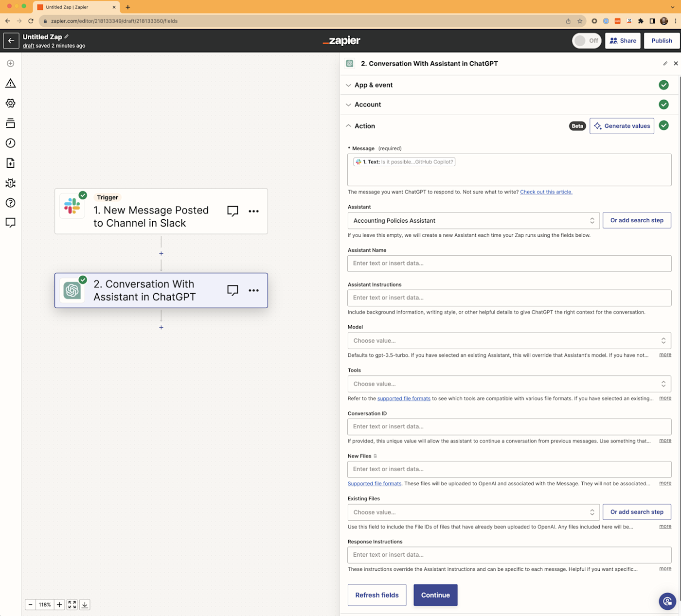Click the 118% zoom level indicator
The image size is (681, 616).
tap(45, 605)
